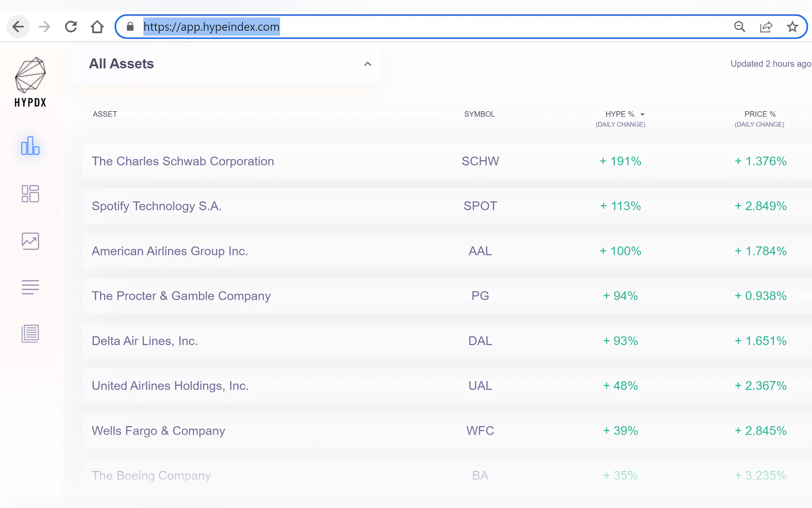Screen dimensions: 812x508
Task: Open Delta Air Lines, Inc. row
Action: tap(145, 341)
